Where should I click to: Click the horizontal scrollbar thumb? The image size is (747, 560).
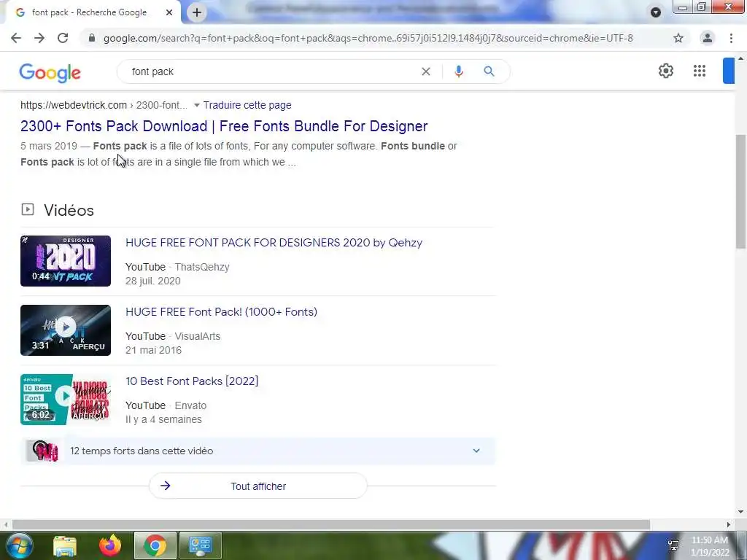tap(331, 524)
